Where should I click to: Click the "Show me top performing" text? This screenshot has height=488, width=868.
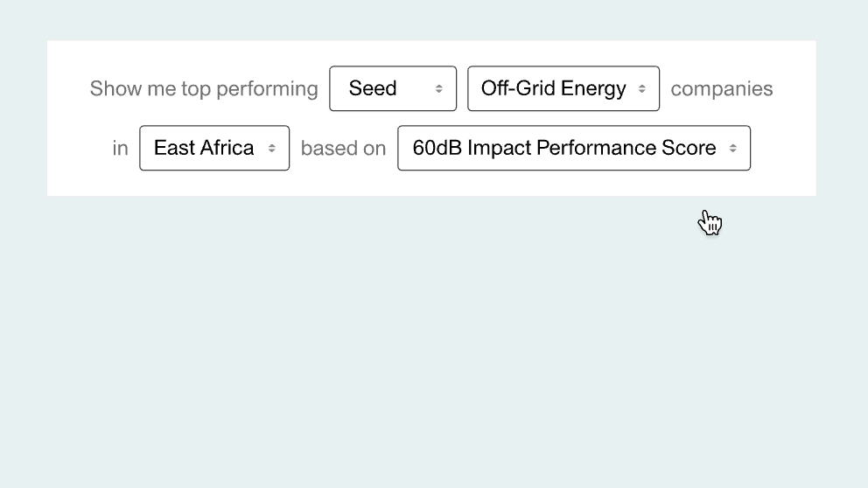point(204,88)
